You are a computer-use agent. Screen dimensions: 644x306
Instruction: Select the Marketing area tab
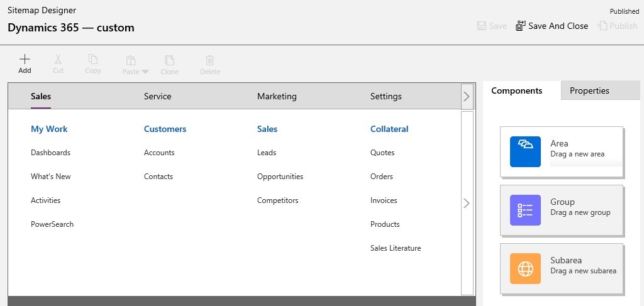coord(277,96)
